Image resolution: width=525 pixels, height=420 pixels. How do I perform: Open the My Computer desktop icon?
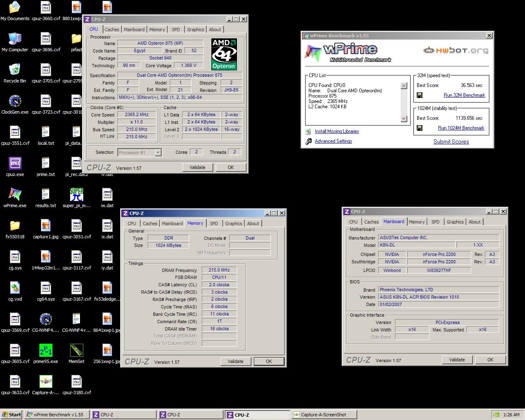coord(15,42)
